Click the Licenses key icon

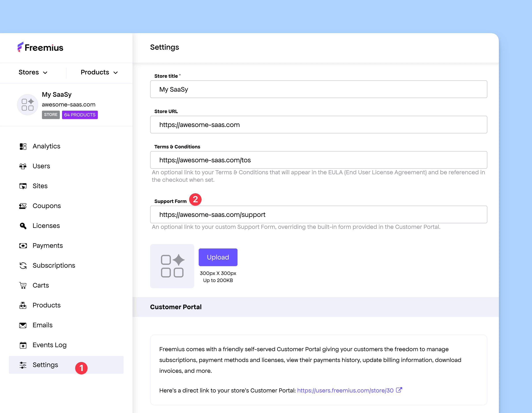pos(23,226)
